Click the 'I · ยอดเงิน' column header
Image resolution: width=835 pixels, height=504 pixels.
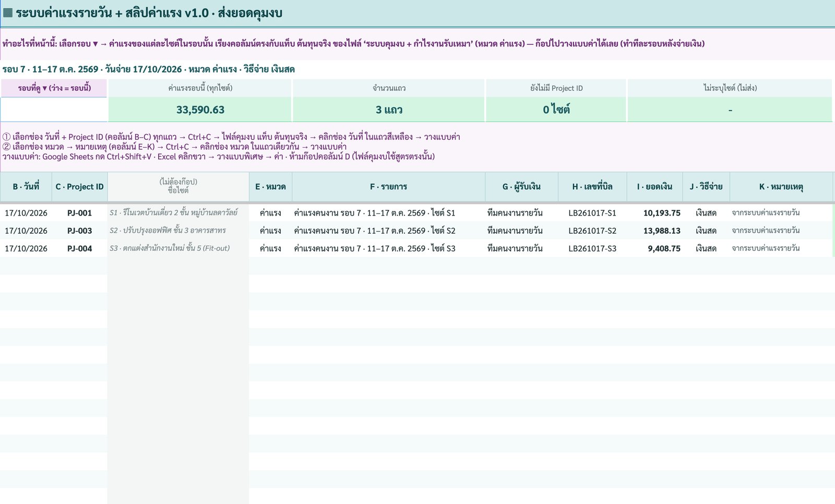(654, 187)
